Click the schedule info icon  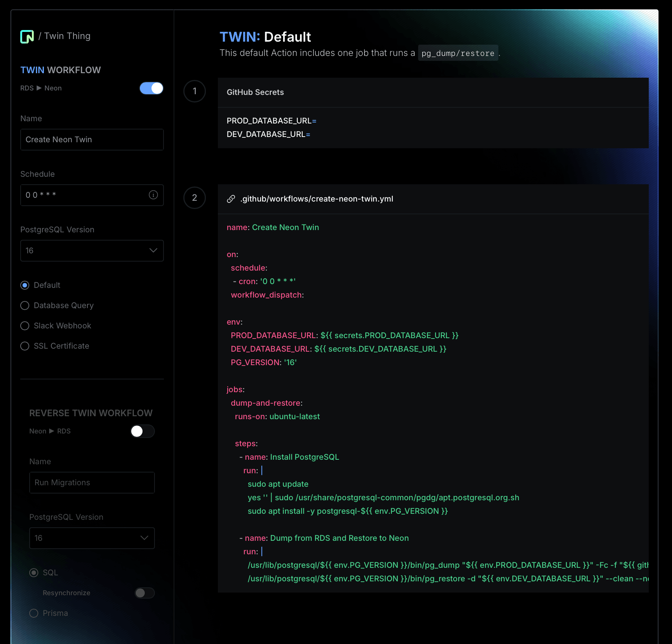tap(153, 195)
